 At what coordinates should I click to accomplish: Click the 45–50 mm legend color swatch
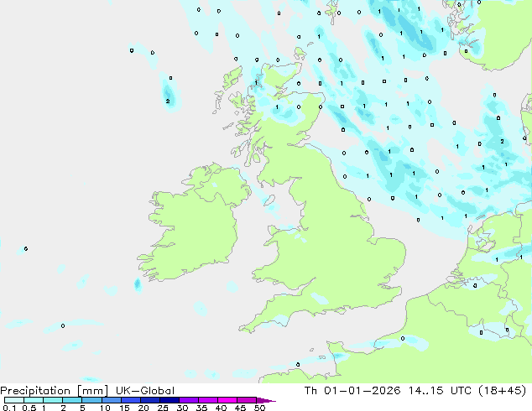point(247,400)
